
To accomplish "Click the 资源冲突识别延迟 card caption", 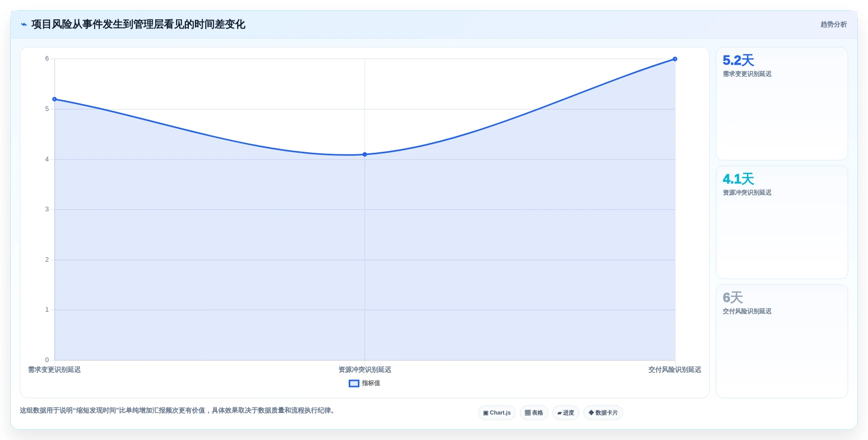I will [x=747, y=193].
